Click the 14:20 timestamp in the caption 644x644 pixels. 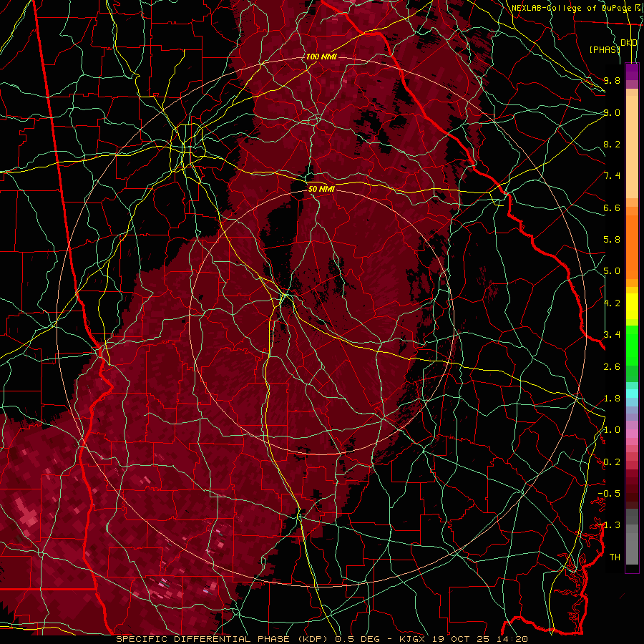512,639
